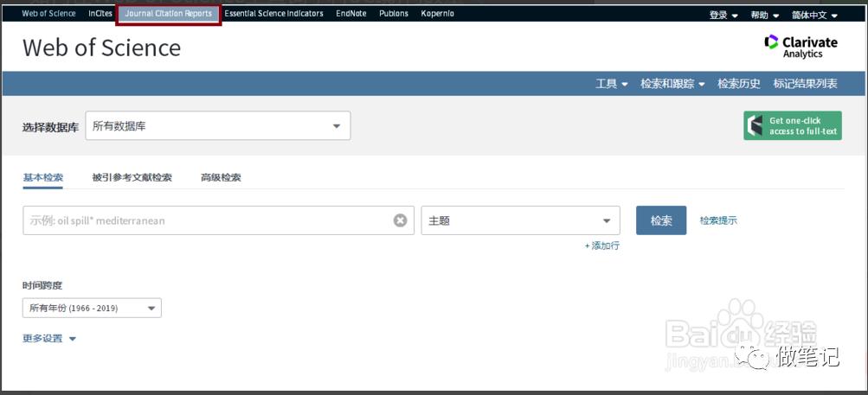
Task: Open Essential Science Indicators
Action: click(x=273, y=14)
